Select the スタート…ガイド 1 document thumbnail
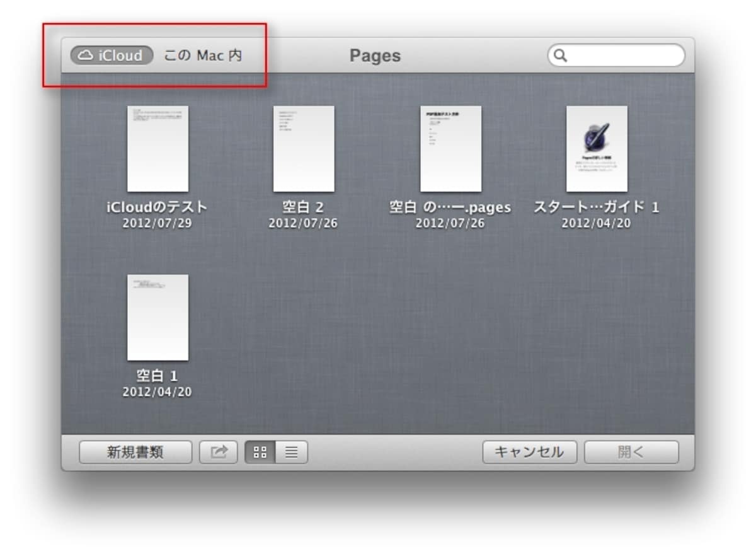This screenshot has width=756, height=556. 597,149
